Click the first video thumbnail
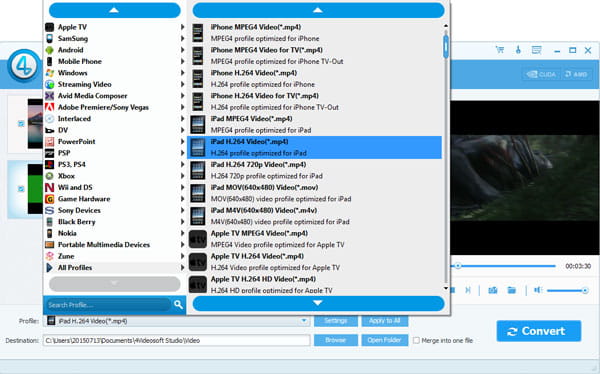The image size is (600, 374). (x=35, y=124)
